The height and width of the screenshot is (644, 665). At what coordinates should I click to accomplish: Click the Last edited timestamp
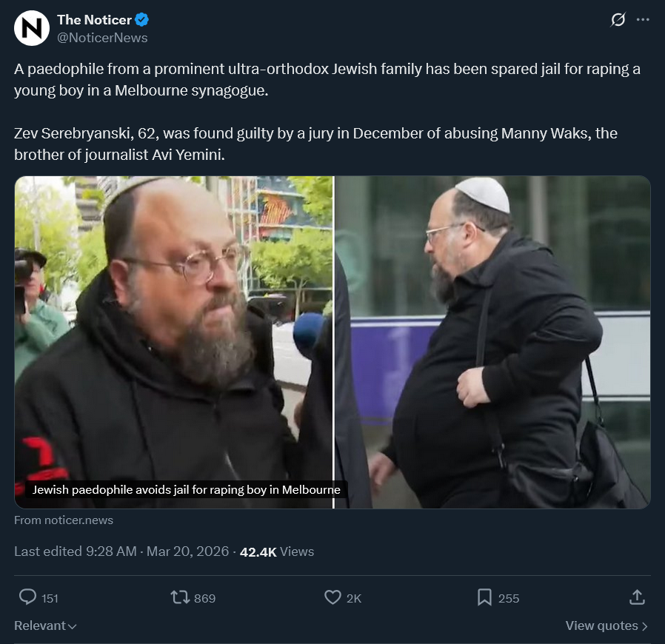(121, 551)
